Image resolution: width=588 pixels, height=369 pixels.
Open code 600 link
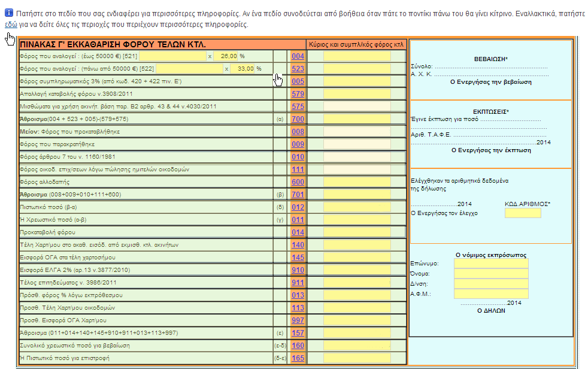pyautogui.click(x=298, y=182)
